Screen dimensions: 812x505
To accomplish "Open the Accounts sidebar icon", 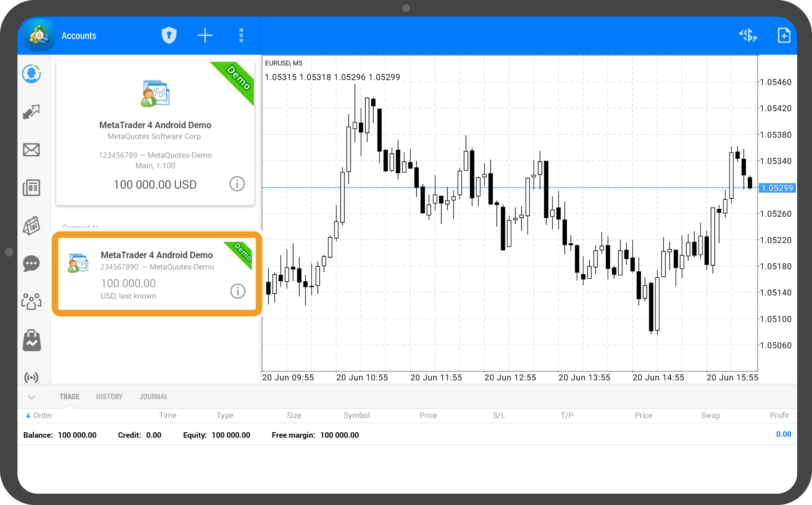I will point(31,74).
